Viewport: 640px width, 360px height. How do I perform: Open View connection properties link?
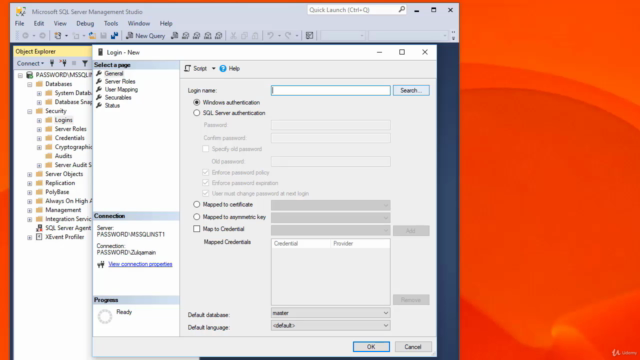coord(140,264)
